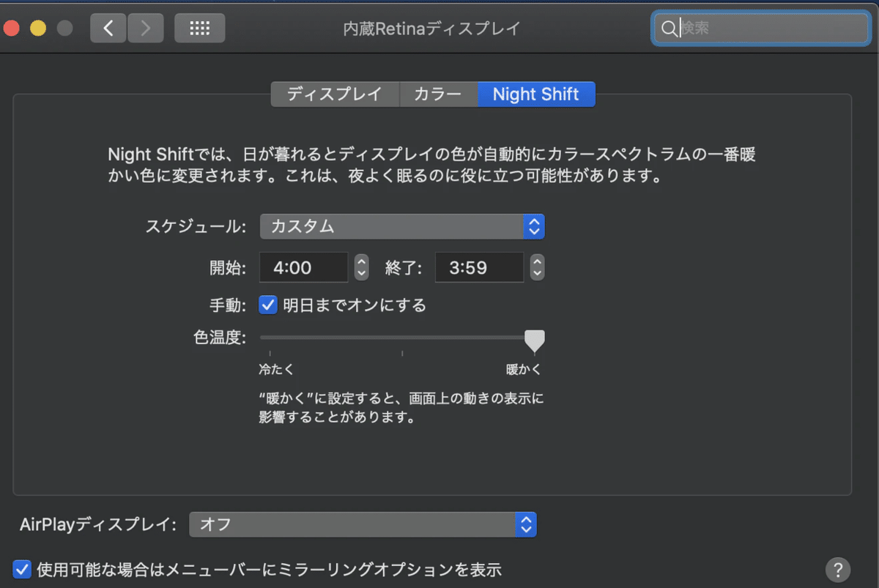Viewport: 879px width, 588px height.
Task: Click the forward navigation arrow
Action: pyautogui.click(x=145, y=28)
